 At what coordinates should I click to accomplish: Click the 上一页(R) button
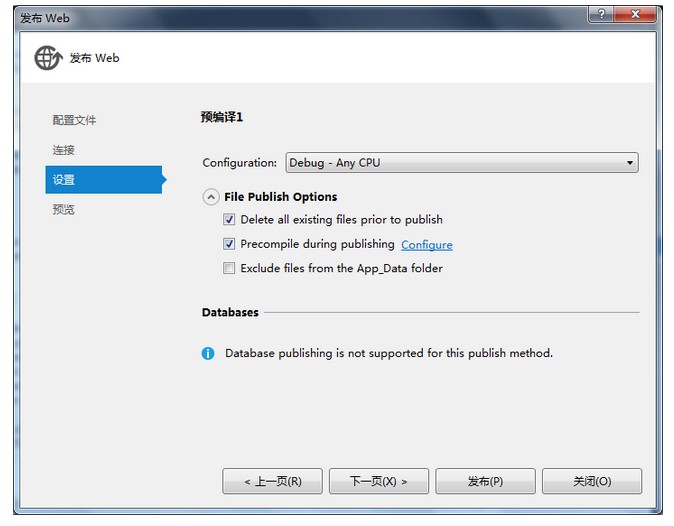(x=273, y=481)
